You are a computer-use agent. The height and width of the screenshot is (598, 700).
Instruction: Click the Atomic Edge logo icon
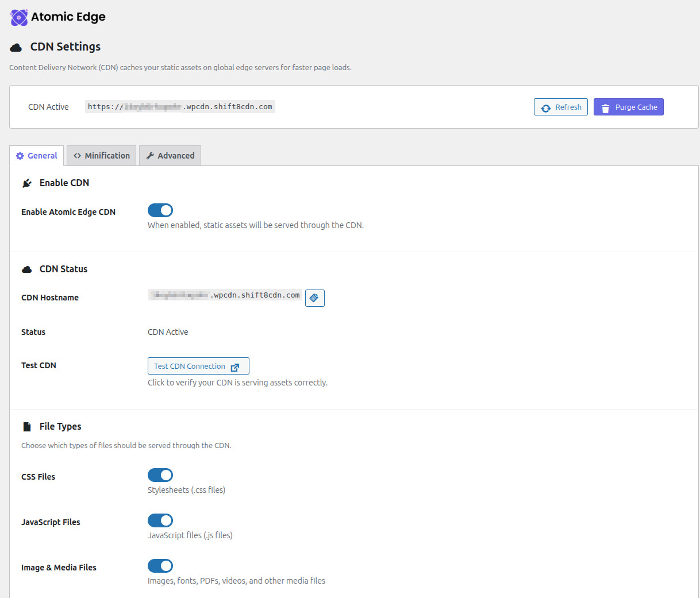[x=19, y=18]
